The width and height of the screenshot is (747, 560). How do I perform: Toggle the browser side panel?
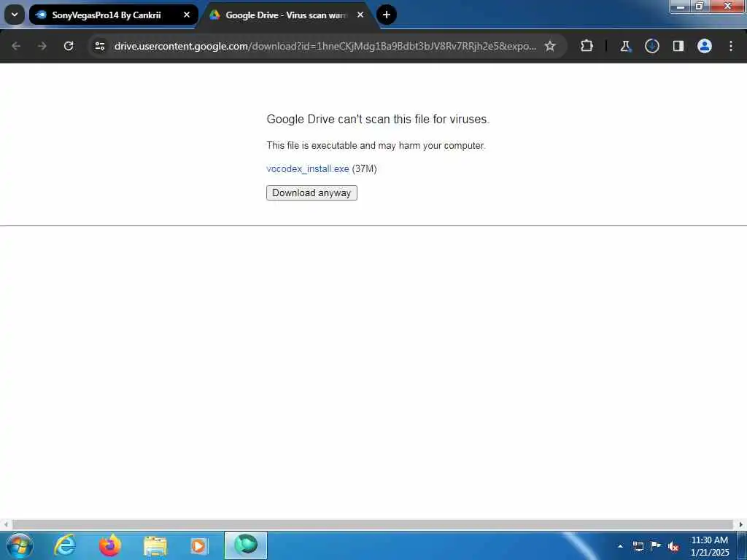click(678, 46)
